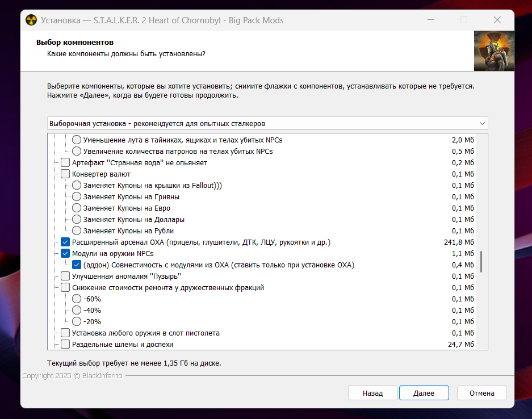Click the stalker artwork thumbnail in header
Image resolution: width=532 pixels, height=419 pixels.
[x=494, y=51]
